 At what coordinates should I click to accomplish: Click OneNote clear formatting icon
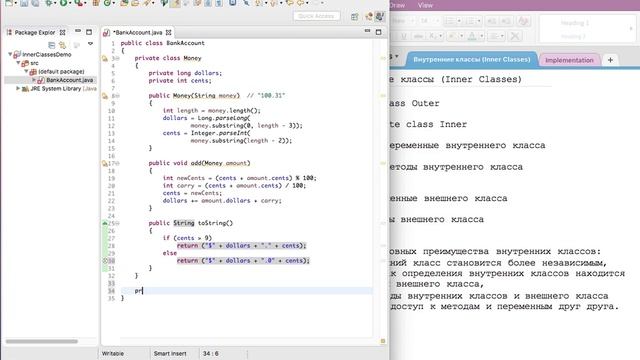523,21
